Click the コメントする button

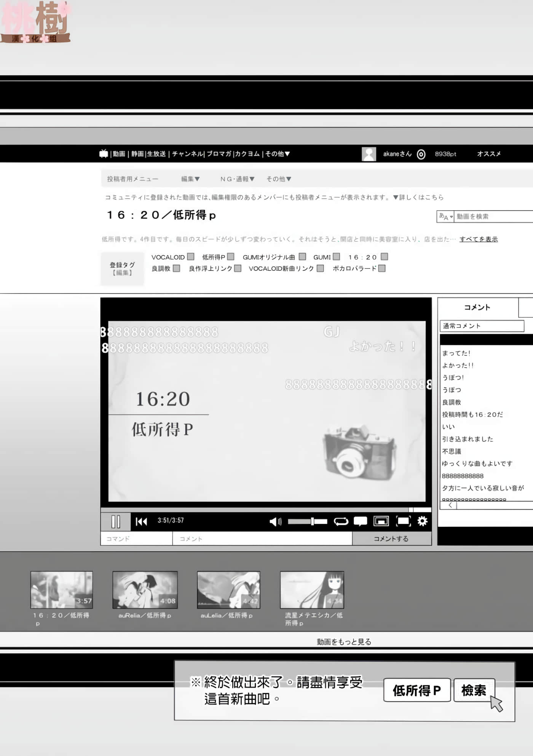(391, 539)
